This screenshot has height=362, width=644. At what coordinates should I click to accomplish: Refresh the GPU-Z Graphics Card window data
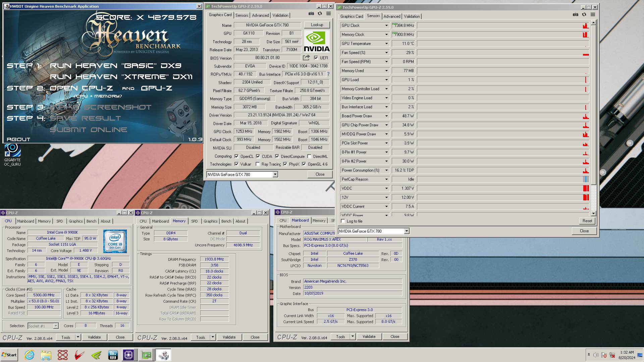320,14
